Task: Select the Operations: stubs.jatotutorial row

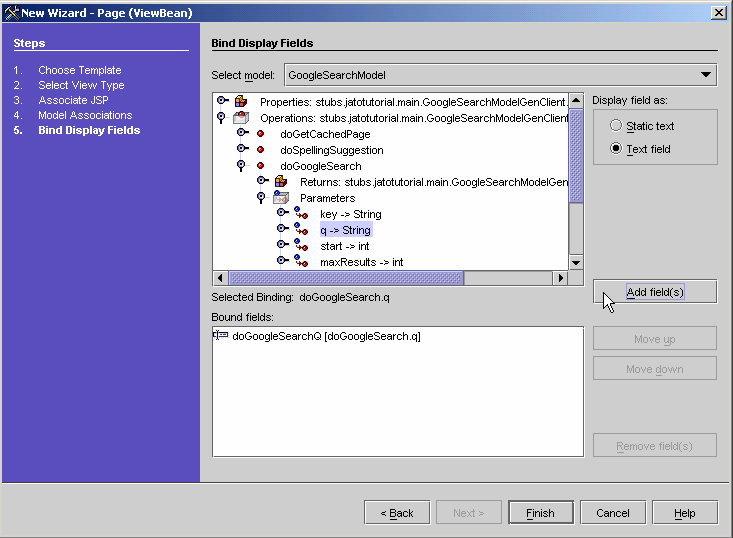Action: point(414,118)
